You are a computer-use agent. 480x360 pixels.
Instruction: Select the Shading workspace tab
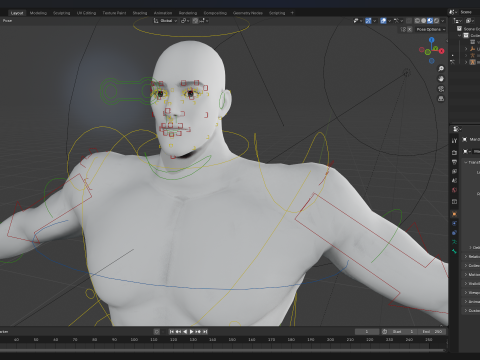click(140, 13)
